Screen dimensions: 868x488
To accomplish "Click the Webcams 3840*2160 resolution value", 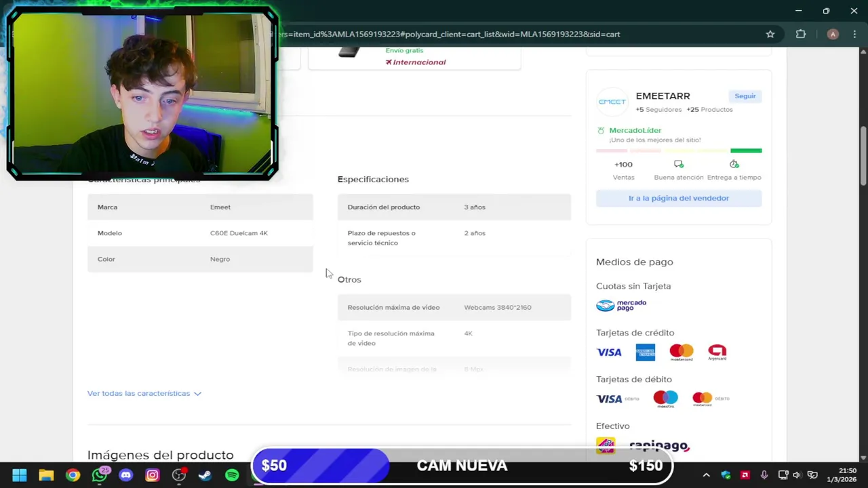I will click(x=498, y=308).
